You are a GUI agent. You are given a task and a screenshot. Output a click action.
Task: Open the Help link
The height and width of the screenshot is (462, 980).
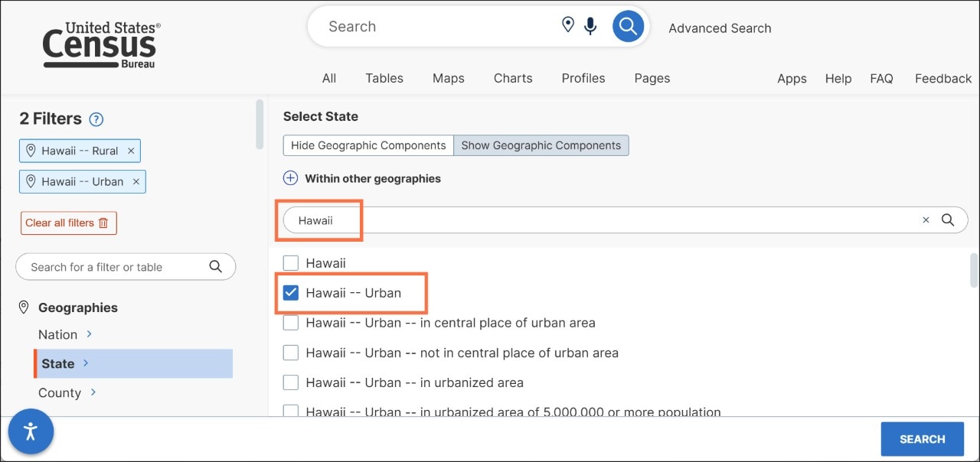[838, 79]
